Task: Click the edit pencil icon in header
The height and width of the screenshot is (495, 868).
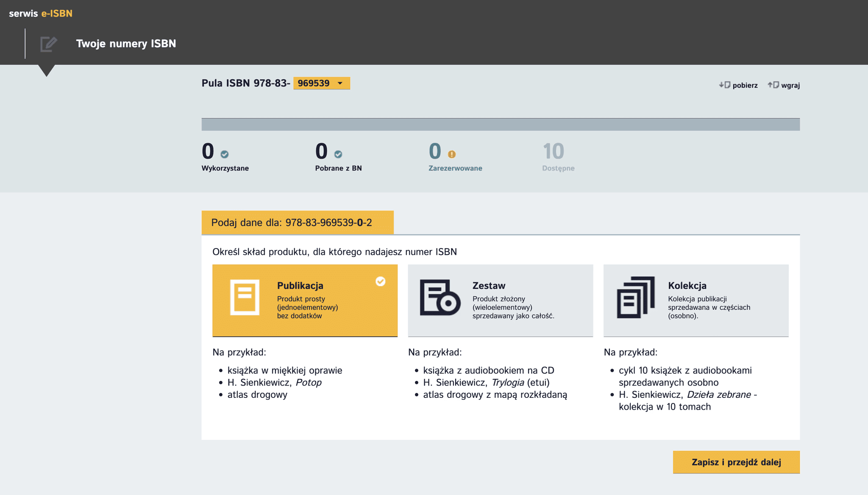Action: point(48,44)
